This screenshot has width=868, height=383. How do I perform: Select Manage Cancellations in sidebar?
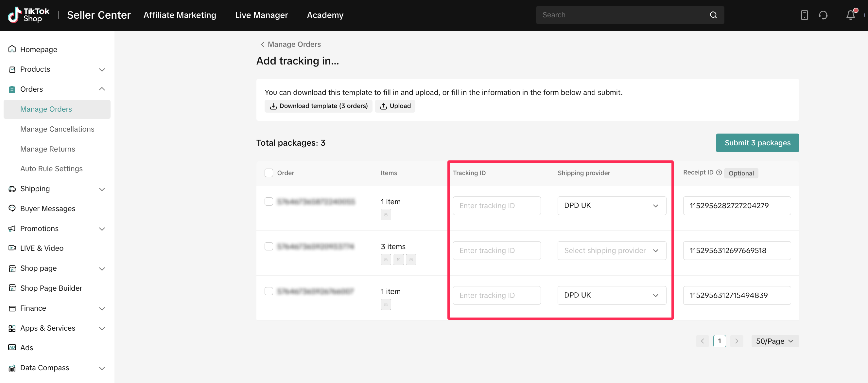(57, 129)
